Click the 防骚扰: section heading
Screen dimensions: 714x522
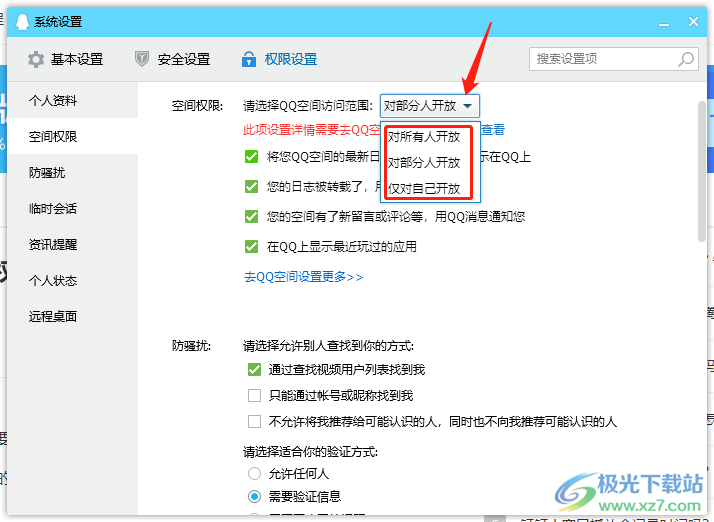[x=191, y=346]
